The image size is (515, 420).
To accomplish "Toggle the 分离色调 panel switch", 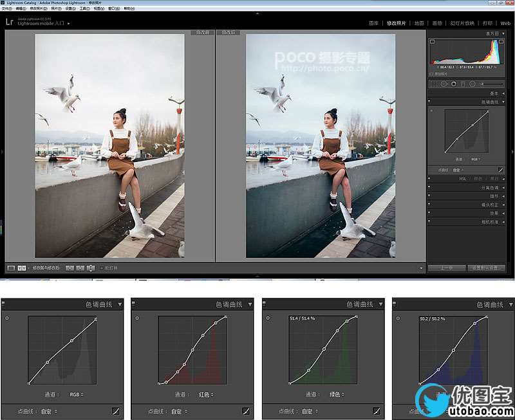I will coord(429,187).
